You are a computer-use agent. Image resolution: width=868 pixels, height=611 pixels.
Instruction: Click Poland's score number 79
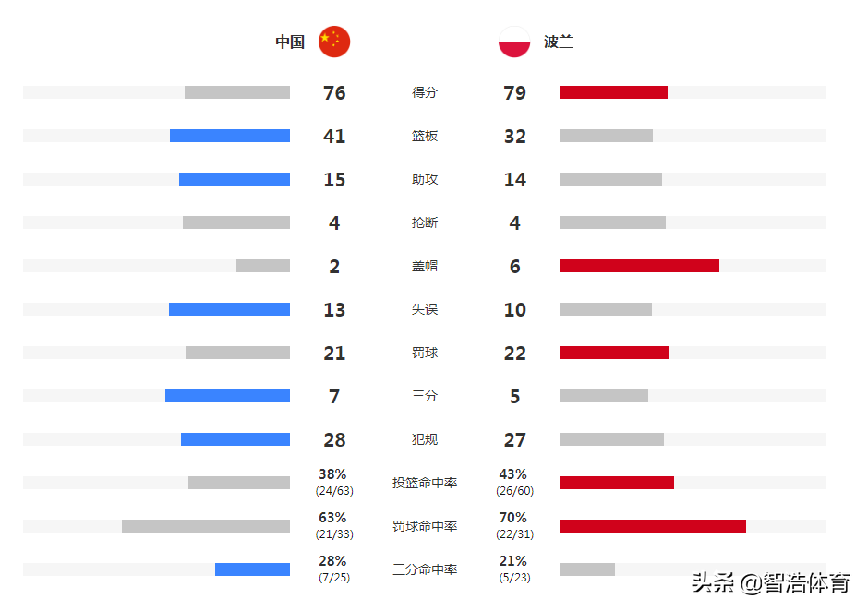(515, 93)
